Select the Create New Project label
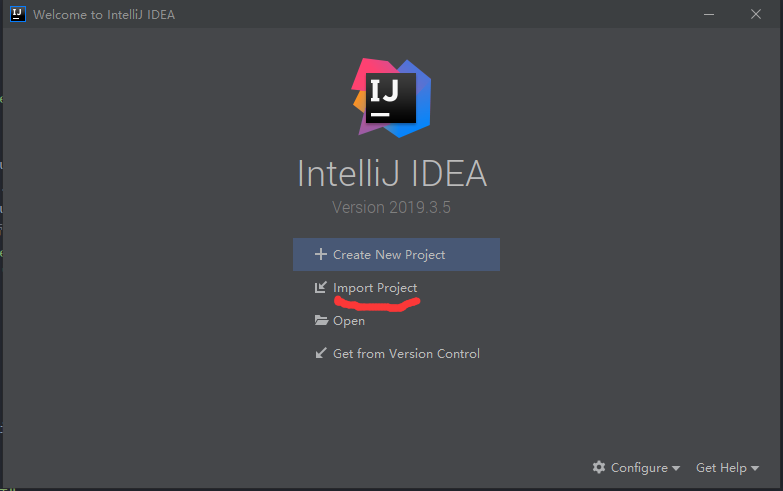The image size is (783, 491). point(389,255)
